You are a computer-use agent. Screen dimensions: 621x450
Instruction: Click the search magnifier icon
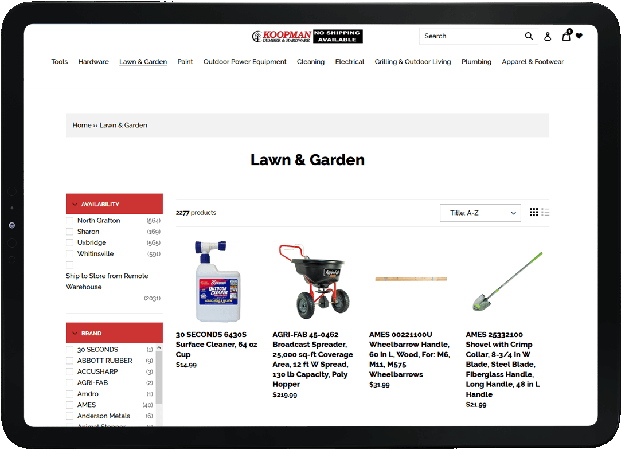click(x=529, y=36)
